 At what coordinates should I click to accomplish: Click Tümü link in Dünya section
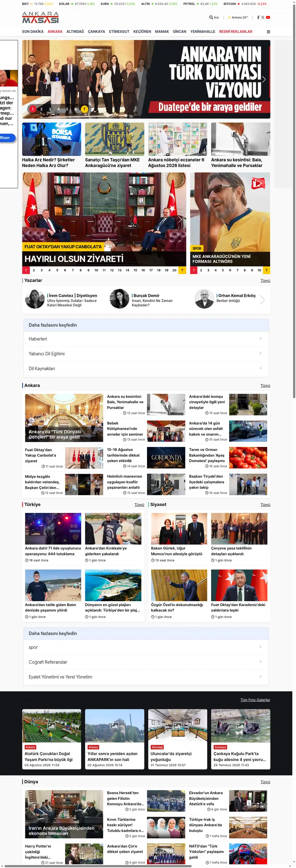265,782
